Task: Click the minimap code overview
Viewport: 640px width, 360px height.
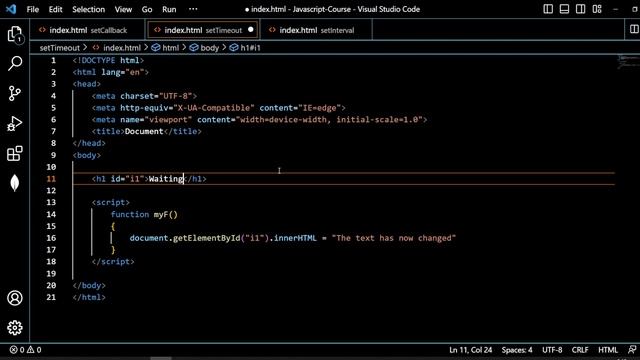Action: tap(628, 62)
